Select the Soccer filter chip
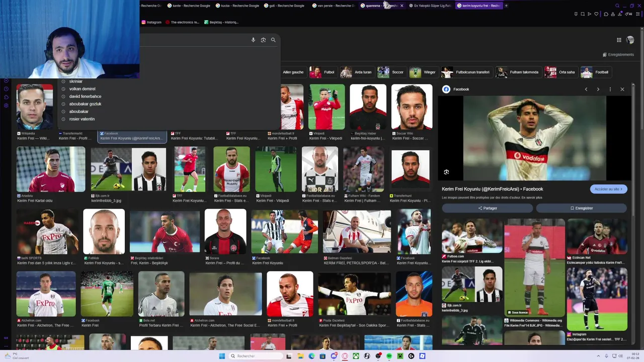The height and width of the screenshot is (362, 644). click(x=391, y=72)
